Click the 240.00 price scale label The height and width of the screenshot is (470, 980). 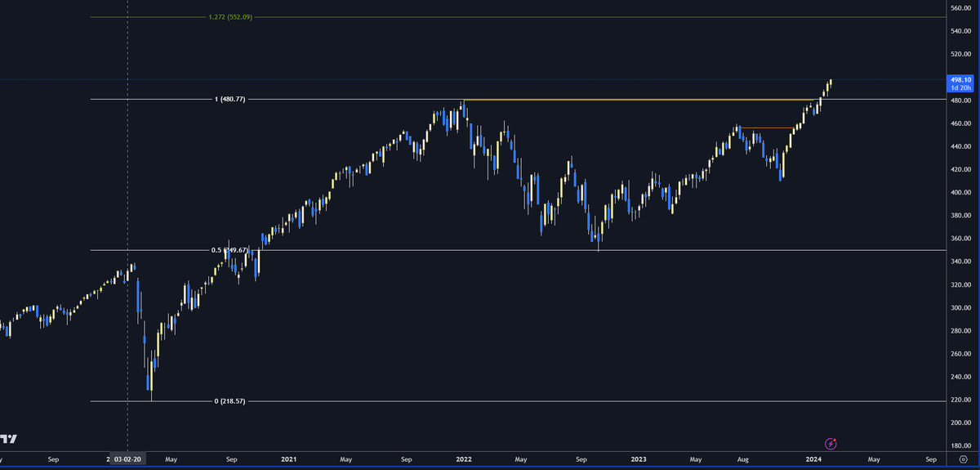tap(960, 377)
